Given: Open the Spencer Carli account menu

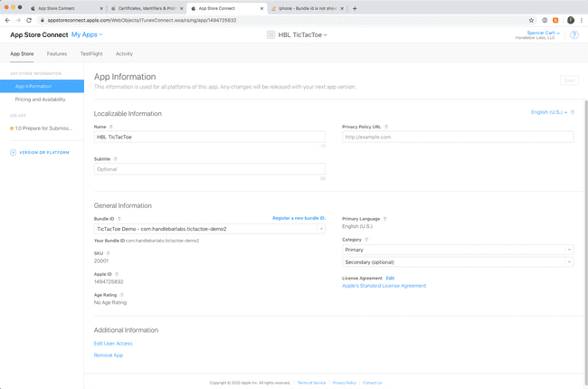Looking at the screenshot, I should (544, 33).
